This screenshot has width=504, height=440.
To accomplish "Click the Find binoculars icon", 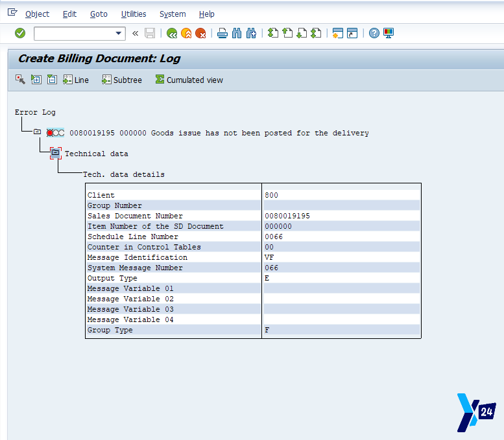I will tap(237, 33).
